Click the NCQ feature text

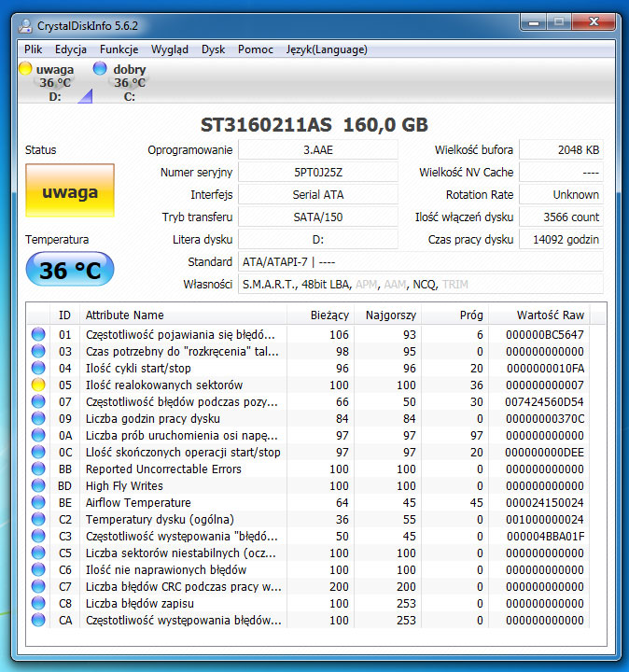click(425, 284)
